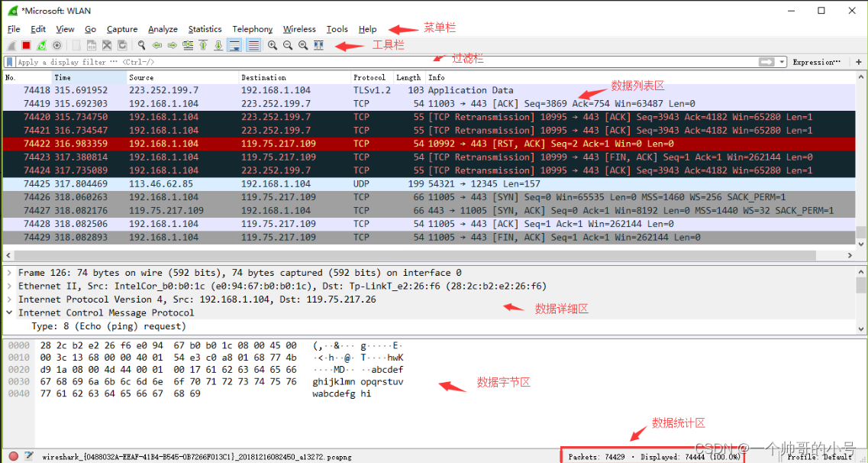Open the filter bookmark dropdown

(10, 62)
